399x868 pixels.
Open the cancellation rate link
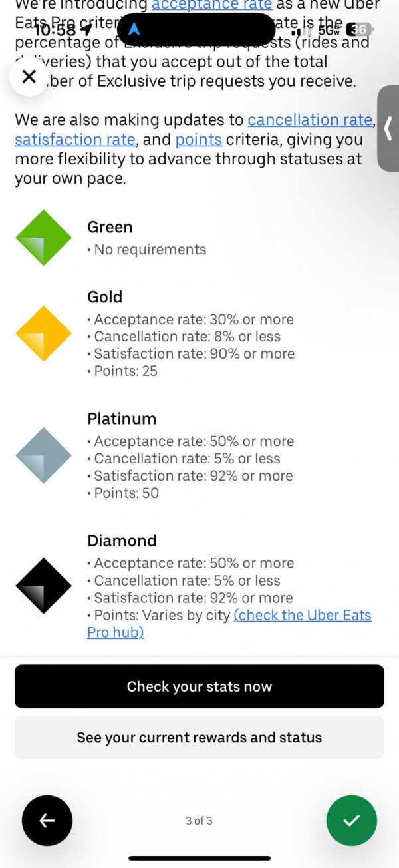coord(310,120)
